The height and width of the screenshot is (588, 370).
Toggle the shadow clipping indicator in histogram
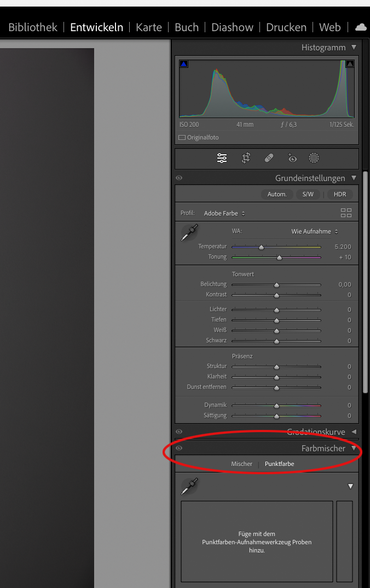183,64
